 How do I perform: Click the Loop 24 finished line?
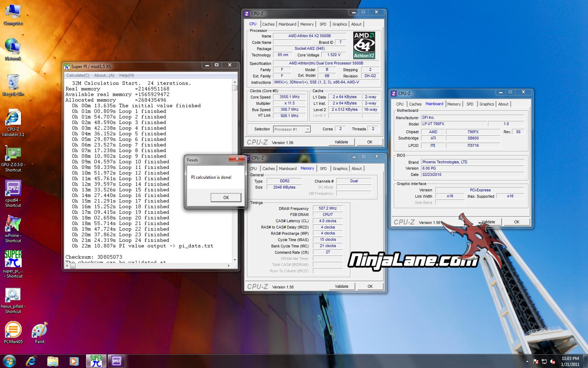click(121, 240)
